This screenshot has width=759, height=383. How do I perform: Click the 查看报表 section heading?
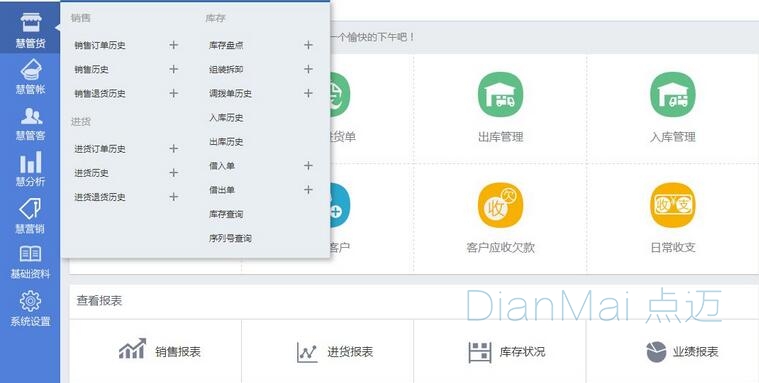pyautogui.click(x=99, y=301)
